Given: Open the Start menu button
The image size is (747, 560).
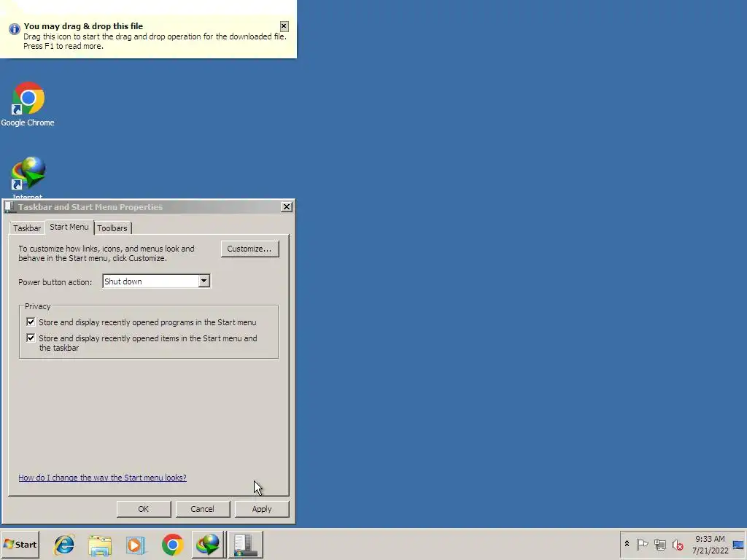Looking at the screenshot, I should (20, 544).
